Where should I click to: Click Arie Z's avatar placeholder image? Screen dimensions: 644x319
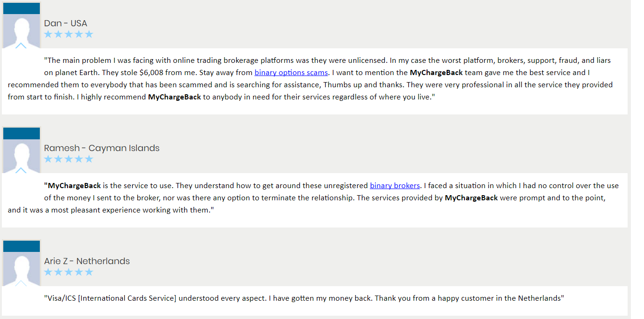click(22, 269)
